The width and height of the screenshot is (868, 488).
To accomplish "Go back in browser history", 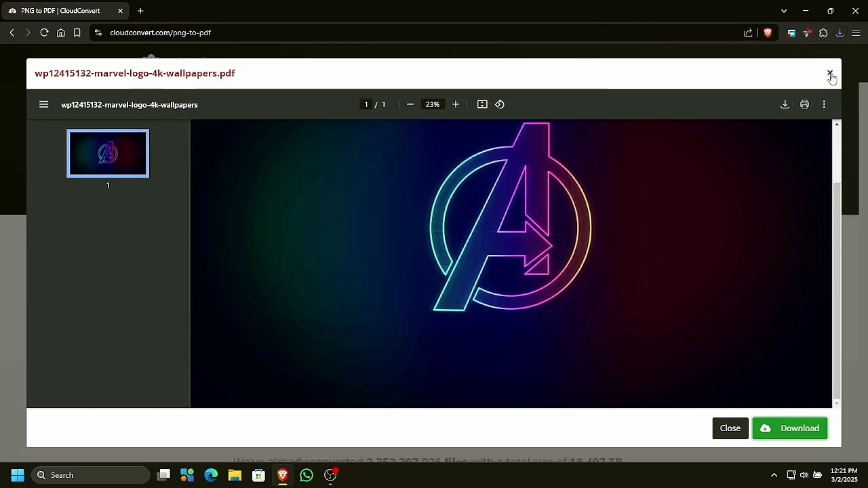I will pos(12,33).
